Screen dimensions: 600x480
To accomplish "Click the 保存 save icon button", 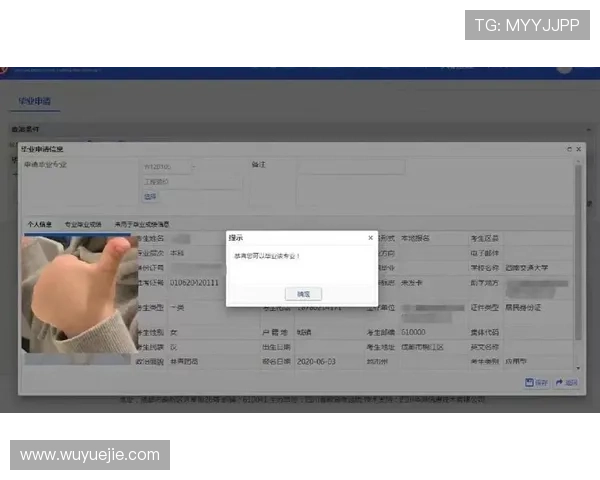I will [x=536, y=382].
